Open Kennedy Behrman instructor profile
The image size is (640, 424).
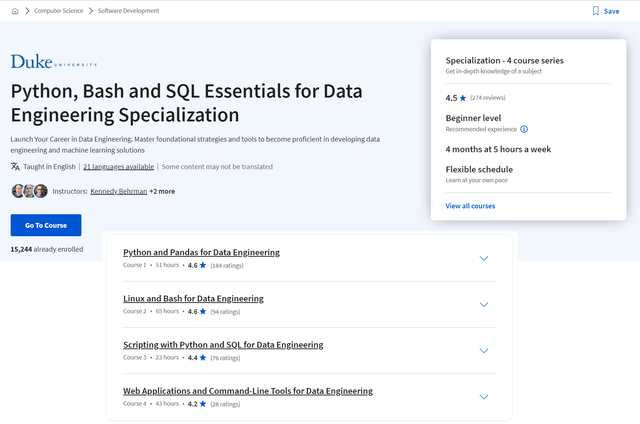[118, 191]
